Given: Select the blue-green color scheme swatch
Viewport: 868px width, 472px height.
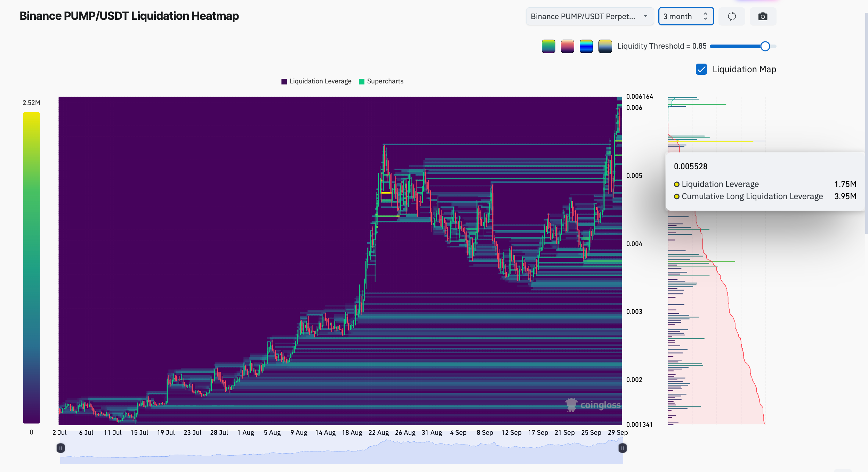Looking at the screenshot, I should (586, 46).
